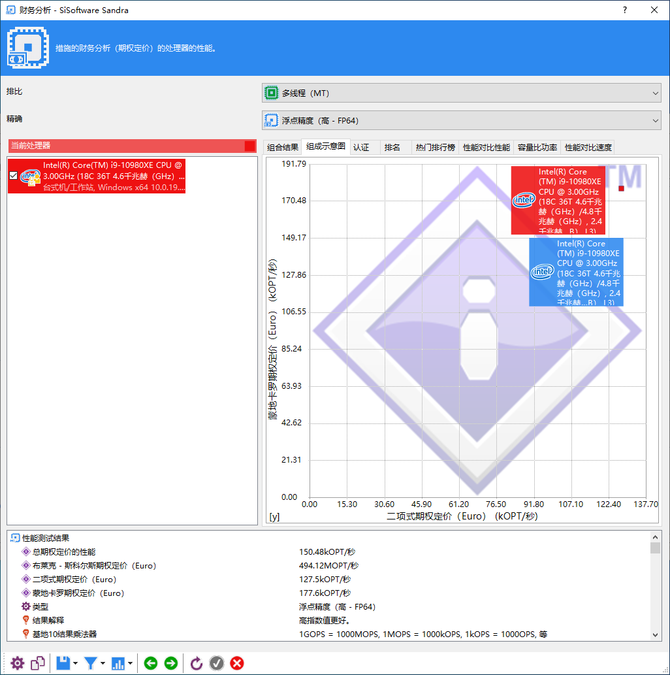The width and height of the screenshot is (670, 675).
Task: Select the 二项式期权定价 (Euro) result row
Action: (329, 579)
